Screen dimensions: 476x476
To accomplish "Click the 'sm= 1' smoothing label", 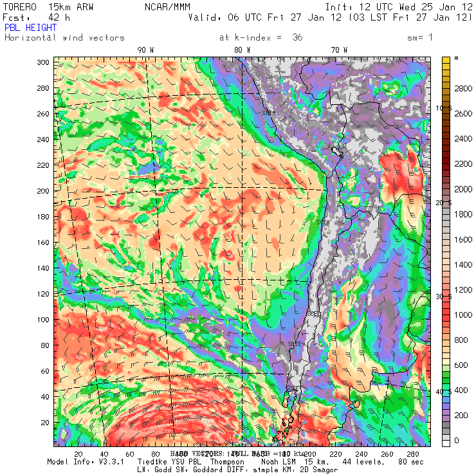I will [420, 38].
